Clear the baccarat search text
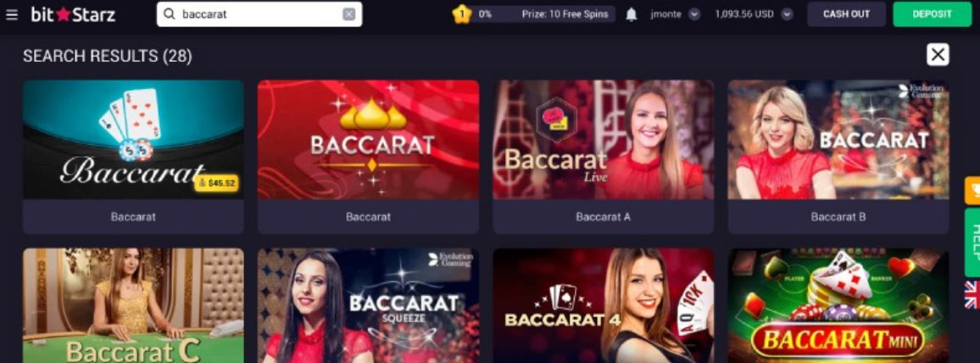 click(348, 14)
